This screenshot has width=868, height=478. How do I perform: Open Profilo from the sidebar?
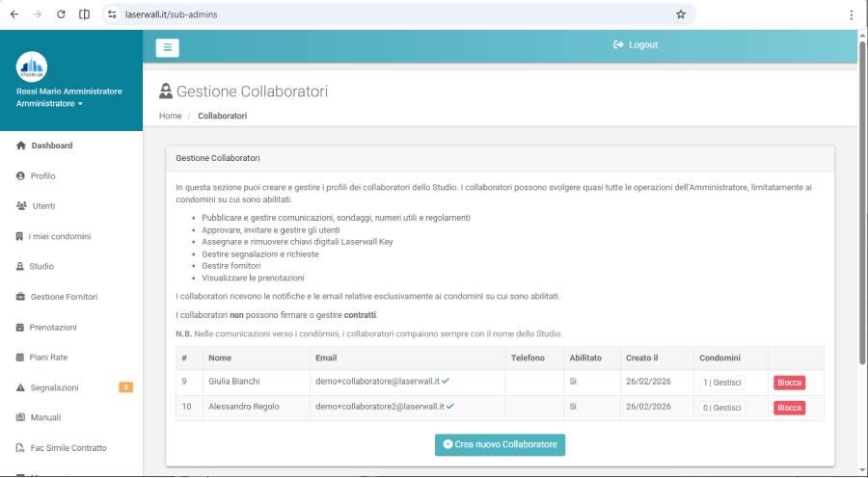tap(42, 176)
